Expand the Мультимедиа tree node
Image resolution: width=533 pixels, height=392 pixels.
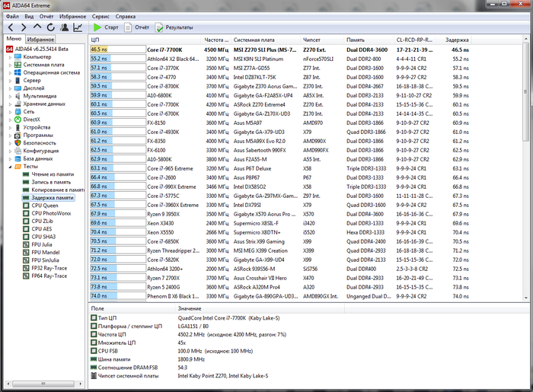pos(10,97)
